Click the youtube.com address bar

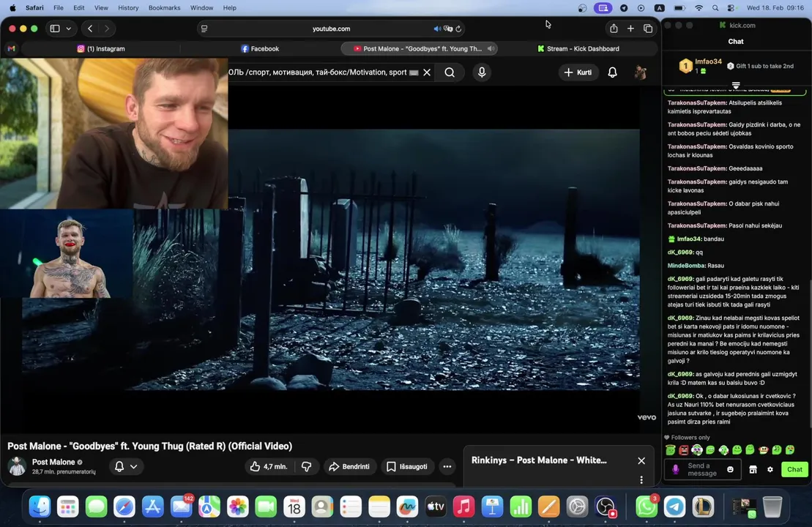tap(331, 29)
